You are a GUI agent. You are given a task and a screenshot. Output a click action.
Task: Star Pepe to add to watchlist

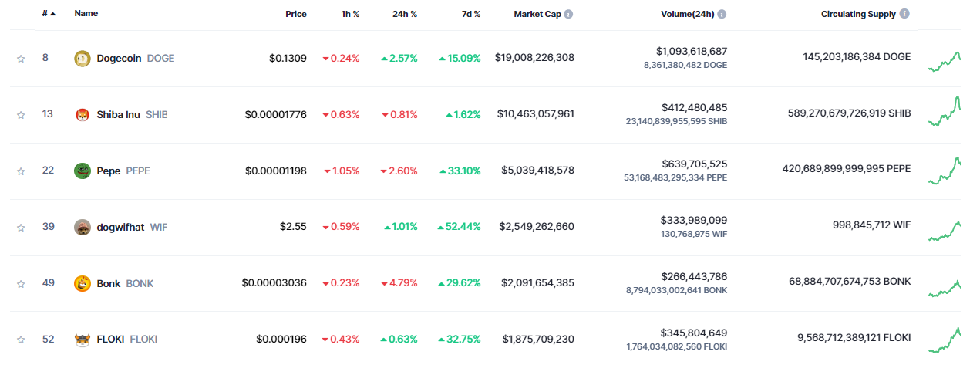[21, 171]
